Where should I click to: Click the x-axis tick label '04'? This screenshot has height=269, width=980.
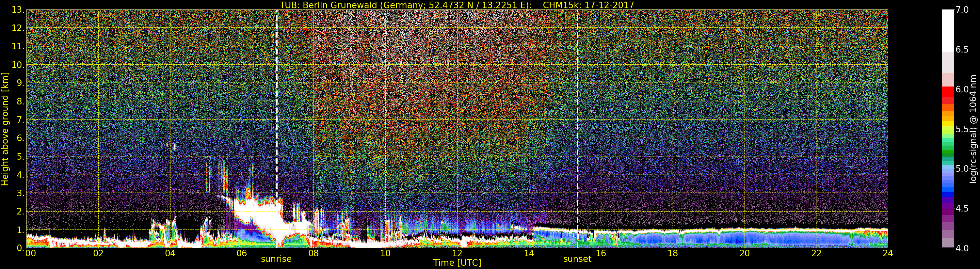[x=170, y=253]
